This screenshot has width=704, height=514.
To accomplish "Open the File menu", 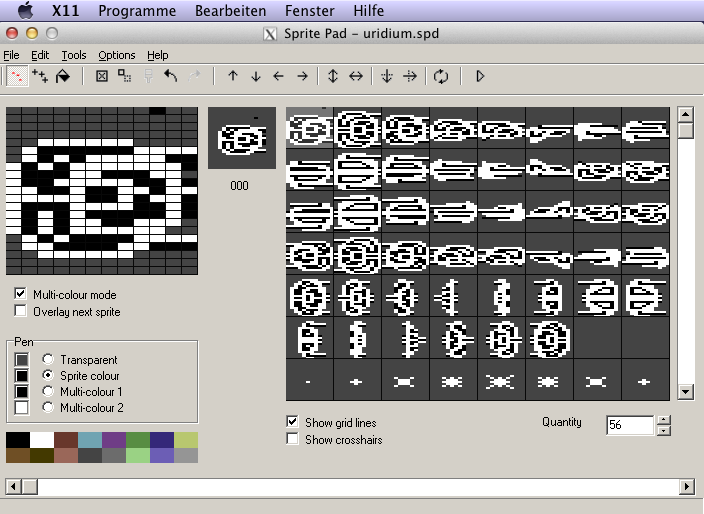I will [x=11, y=55].
